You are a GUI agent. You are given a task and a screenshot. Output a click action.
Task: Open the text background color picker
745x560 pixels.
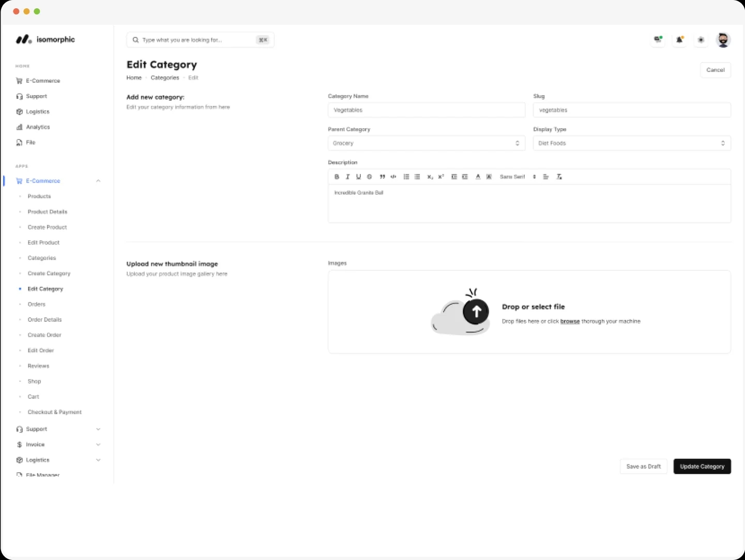coord(489,177)
